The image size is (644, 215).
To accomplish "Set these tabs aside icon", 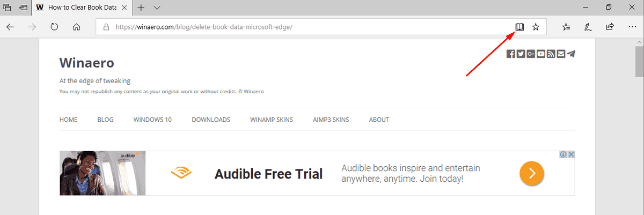I will [24, 8].
